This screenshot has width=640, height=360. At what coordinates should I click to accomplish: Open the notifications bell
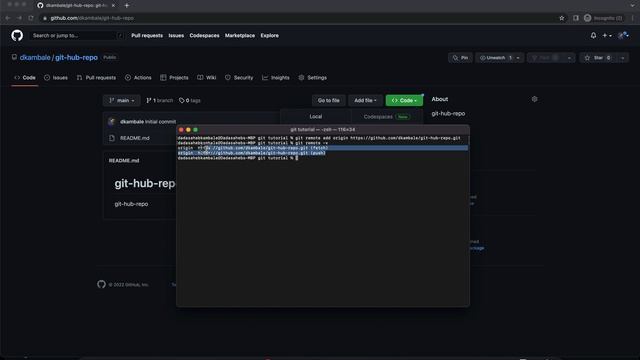coord(593,36)
